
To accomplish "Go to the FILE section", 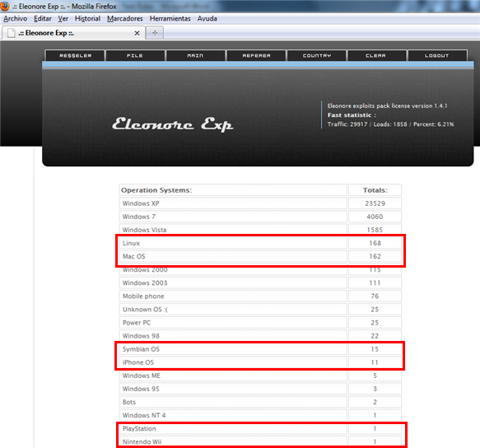I will [135, 55].
